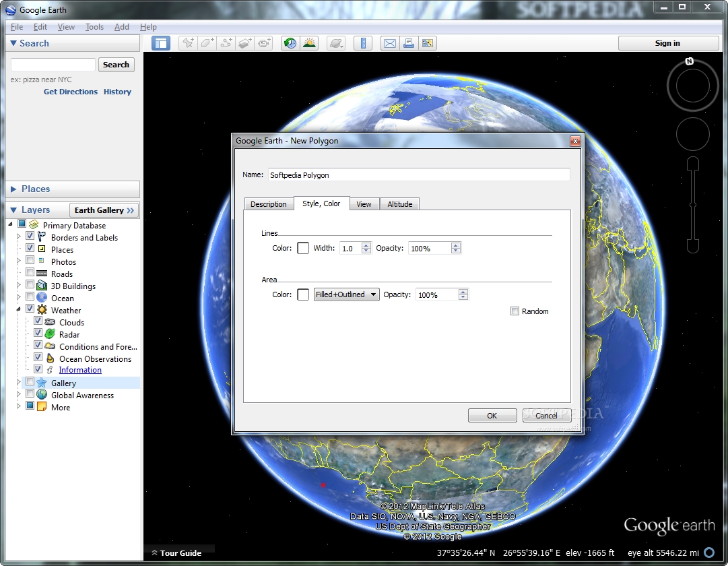Open the planet switcher icon
Viewport: 728px width, 566px height.
click(335, 43)
